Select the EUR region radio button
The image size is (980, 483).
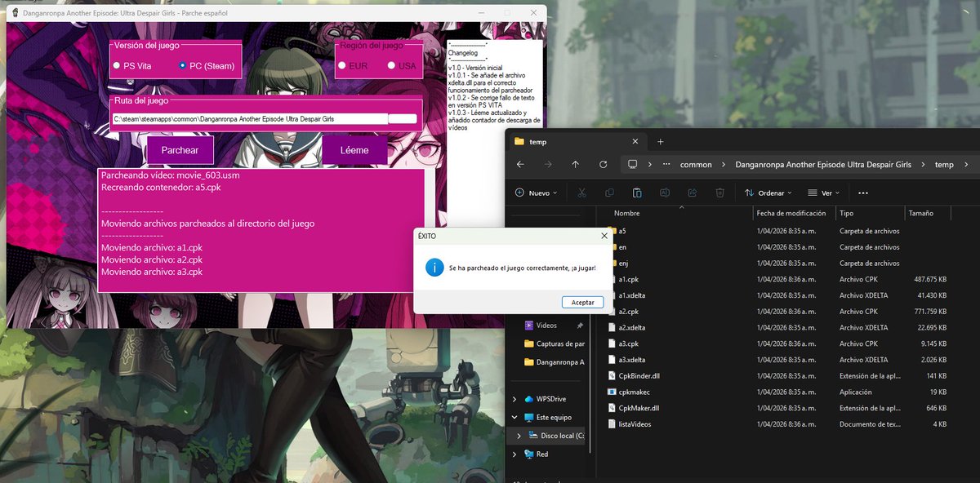coord(342,65)
